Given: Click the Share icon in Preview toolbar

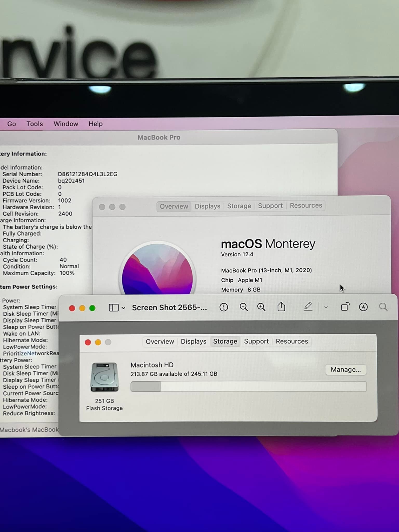Looking at the screenshot, I should [281, 307].
